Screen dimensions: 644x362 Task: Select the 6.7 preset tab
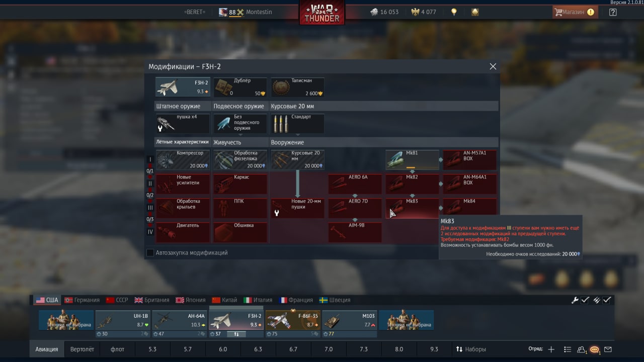pyautogui.click(x=293, y=349)
